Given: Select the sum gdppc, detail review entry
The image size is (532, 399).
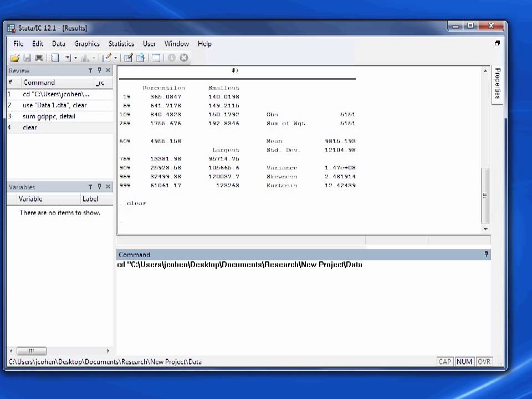Looking at the screenshot, I should click(60, 116).
